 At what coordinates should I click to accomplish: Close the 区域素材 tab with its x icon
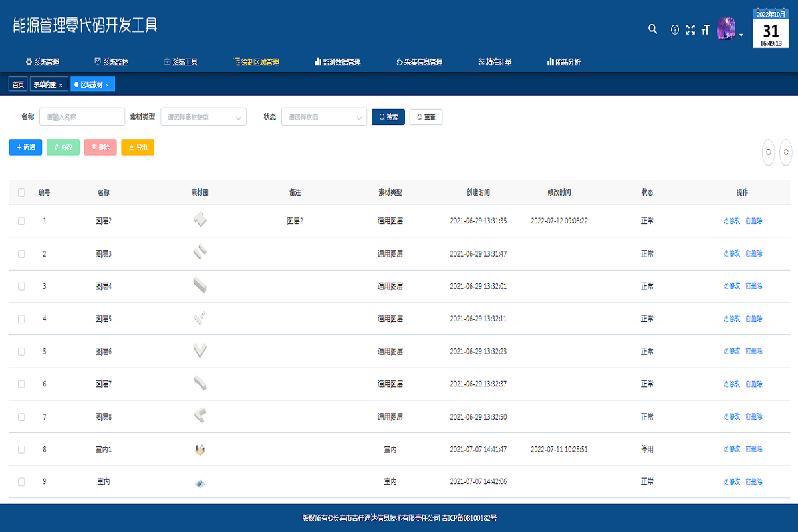[107, 85]
